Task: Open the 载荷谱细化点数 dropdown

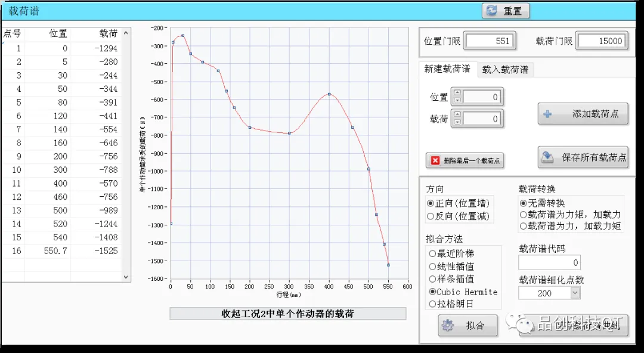Action: click(575, 293)
